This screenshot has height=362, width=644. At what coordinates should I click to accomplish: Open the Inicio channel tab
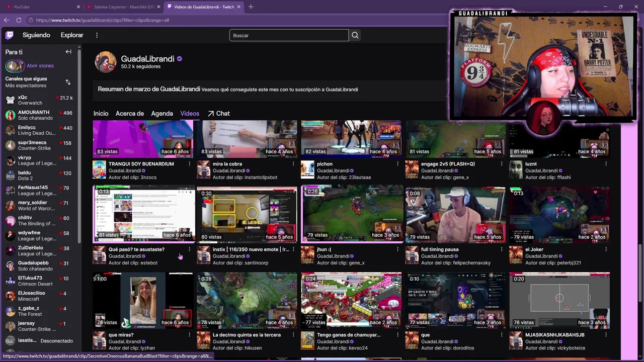pyautogui.click(x=101, y=114)
